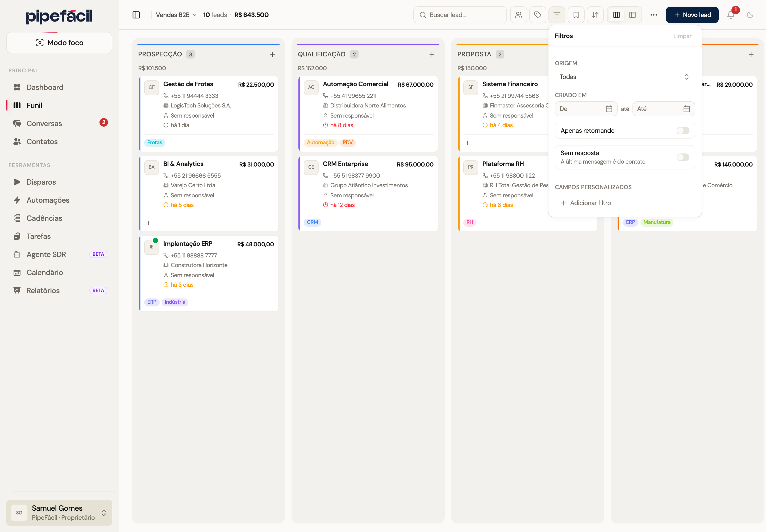
Task: Open the tags filter icon
Action: [x=537, y=15]
